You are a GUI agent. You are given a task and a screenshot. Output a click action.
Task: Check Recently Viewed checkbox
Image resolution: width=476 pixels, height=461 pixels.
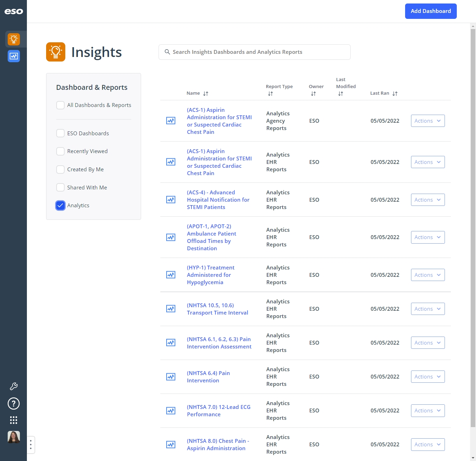(x=60, y=151)
